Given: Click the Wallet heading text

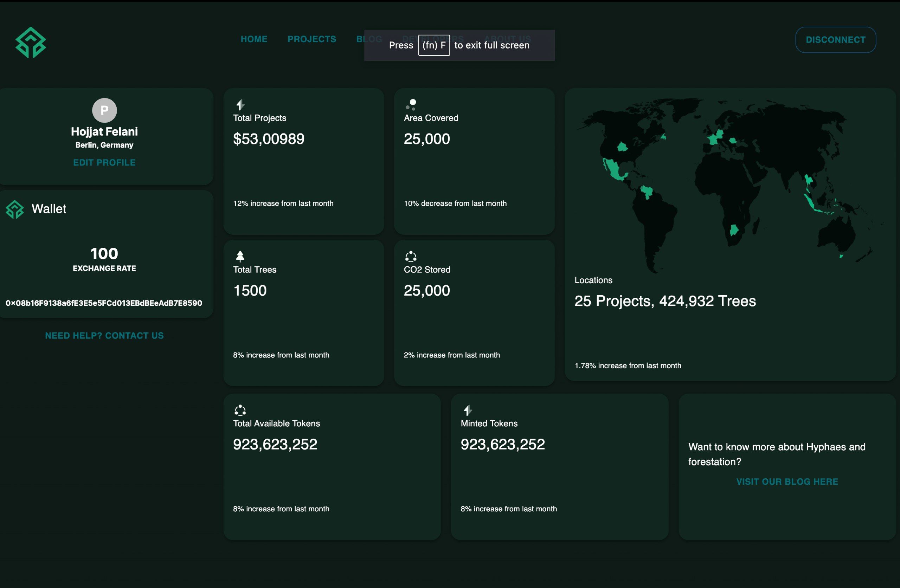Looking at the screenshot, I should tap(49, 209).
